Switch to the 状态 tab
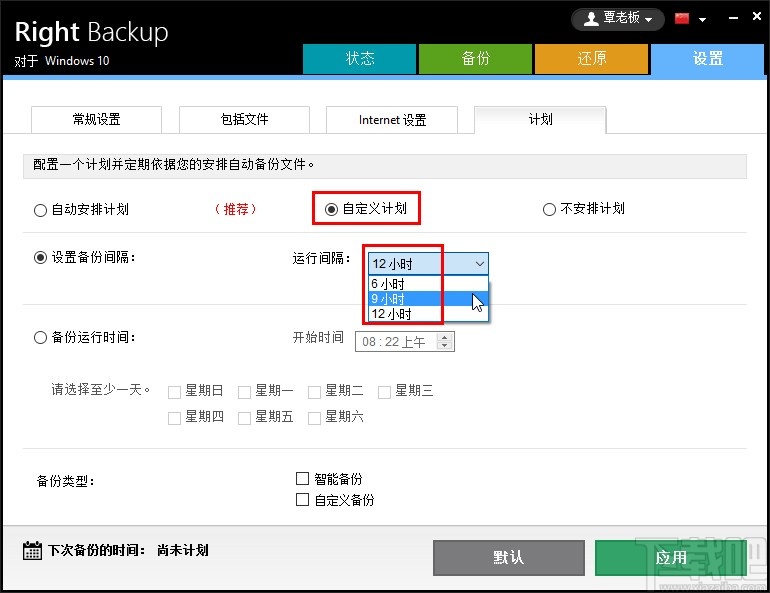The image size is (770, 593). (359, 59)
